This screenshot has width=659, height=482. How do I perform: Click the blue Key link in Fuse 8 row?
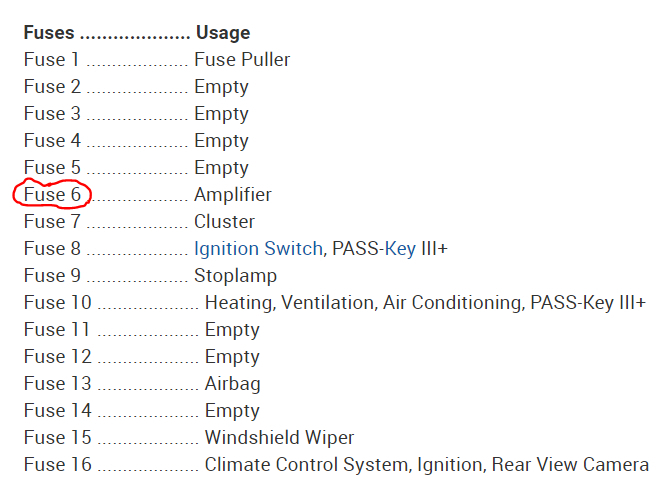pos(400,249)
